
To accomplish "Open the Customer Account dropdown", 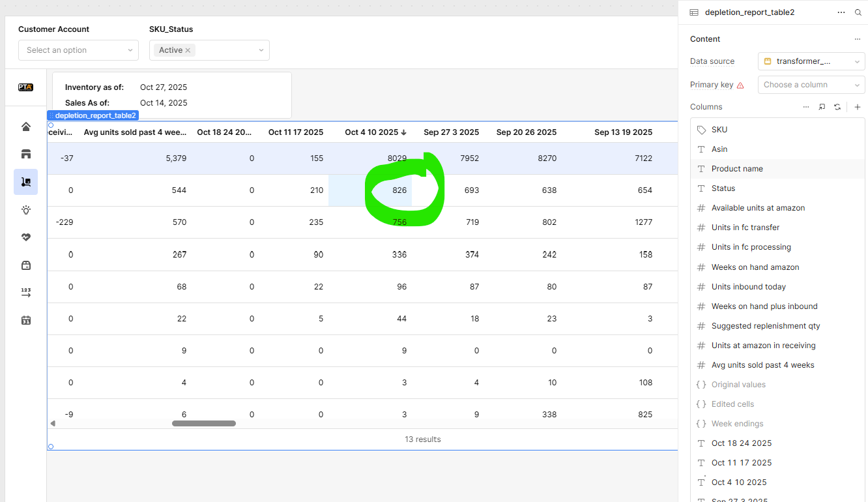I will click(x=78, y=50).
